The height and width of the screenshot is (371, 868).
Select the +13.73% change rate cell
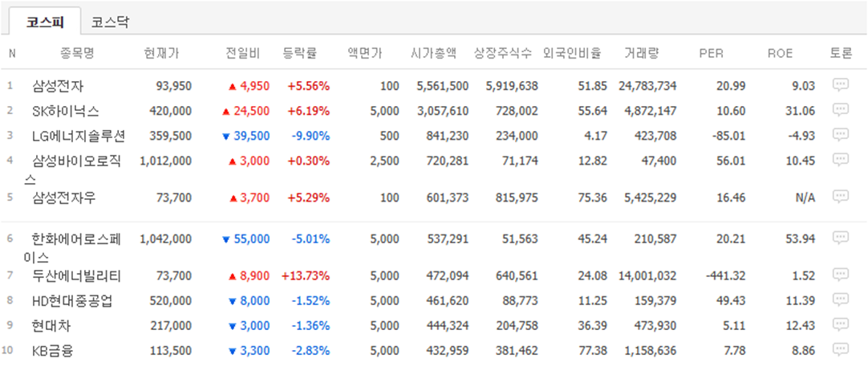[306, 275]
